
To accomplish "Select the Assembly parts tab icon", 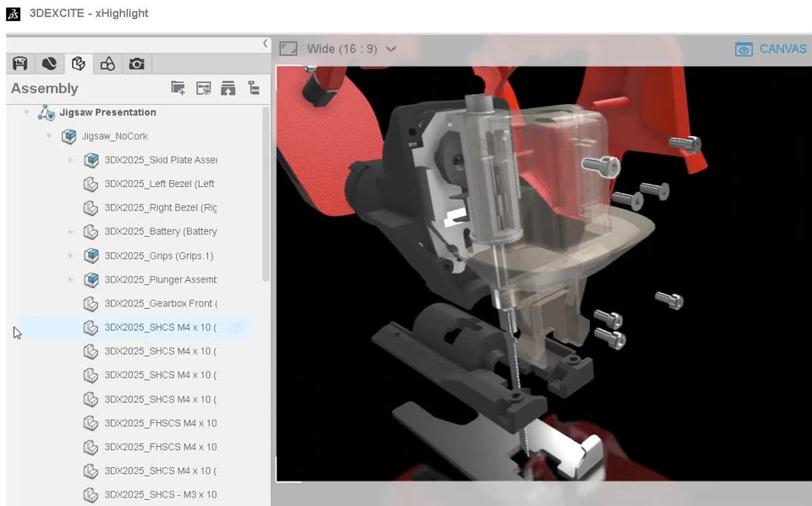I will 78,63.
